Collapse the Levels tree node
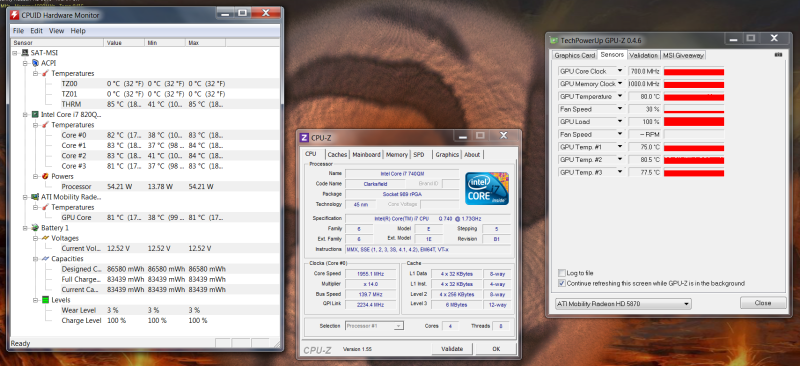The image size is (800, 366). point(36,300)
